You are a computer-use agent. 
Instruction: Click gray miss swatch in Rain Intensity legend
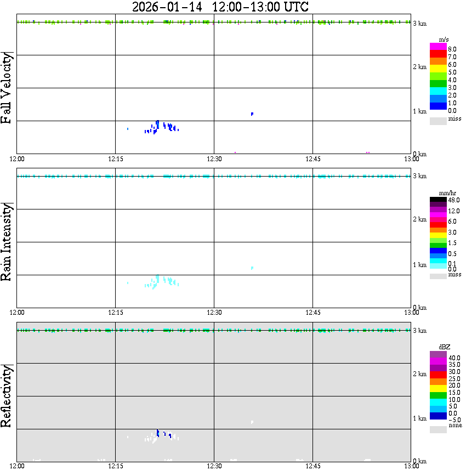pos(438,276)
